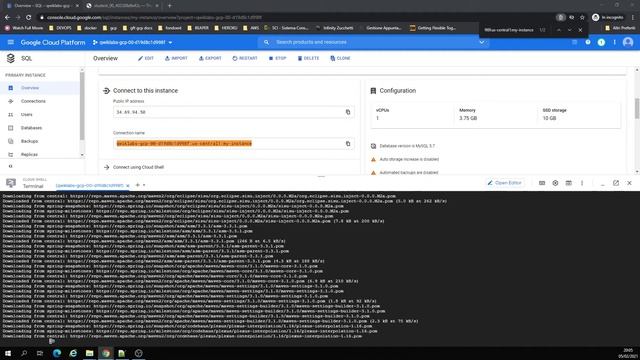Open the Windows Start menu
Image resolution: width=640 pixels, height=360 pixels.
7,353
